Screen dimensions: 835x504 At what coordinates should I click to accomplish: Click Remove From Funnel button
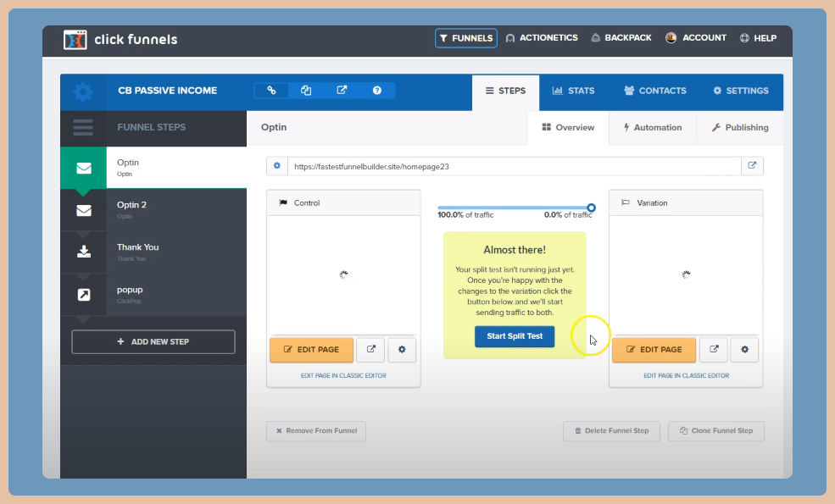(x=316, y=430)
